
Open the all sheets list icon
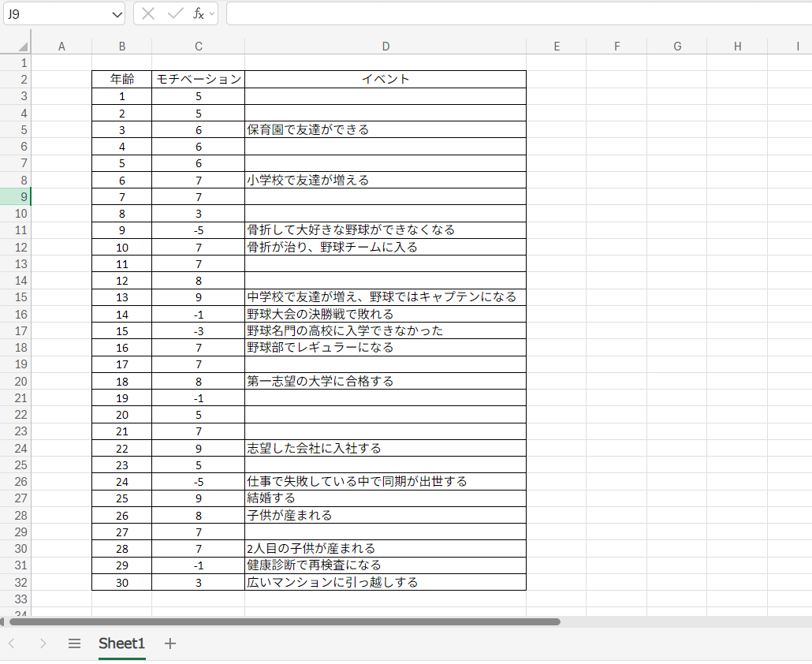pyautogui.click(x=74, y=643)
